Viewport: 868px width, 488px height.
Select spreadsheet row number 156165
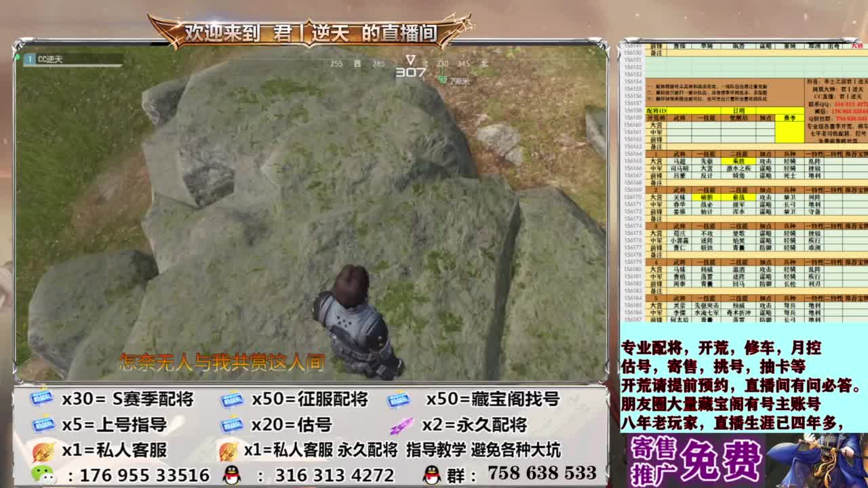633,161
